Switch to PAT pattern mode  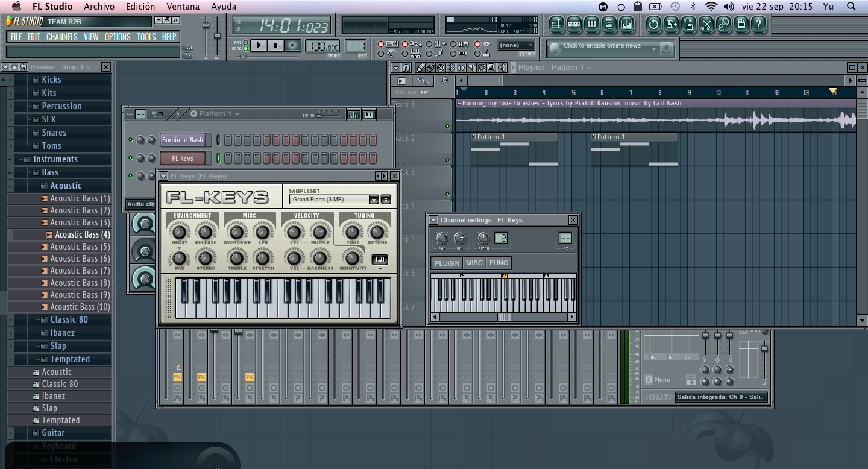pos(245,42)
